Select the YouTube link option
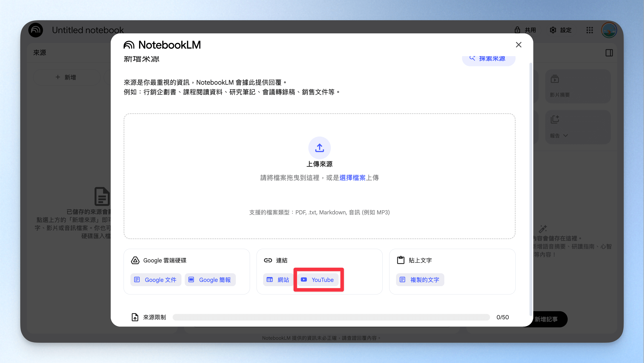This screenshot has height=363, width=644. click(318, 280)
